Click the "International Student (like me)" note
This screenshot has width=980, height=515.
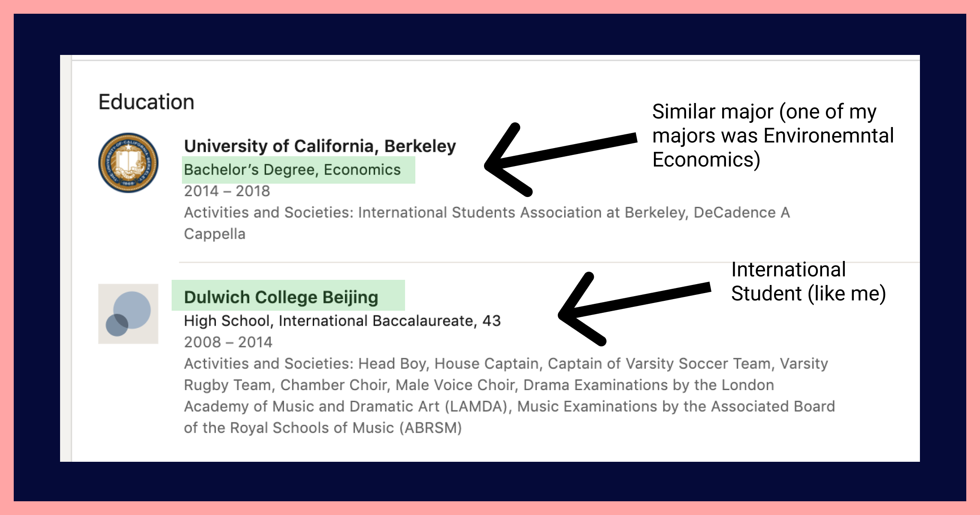pos(808,282)
